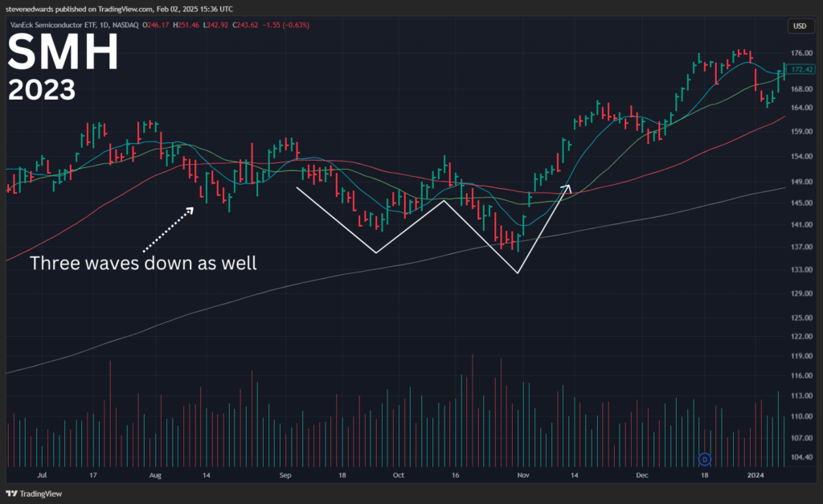Click the 17 date label on time axis
823x504 pixels.
coord(93,475)
